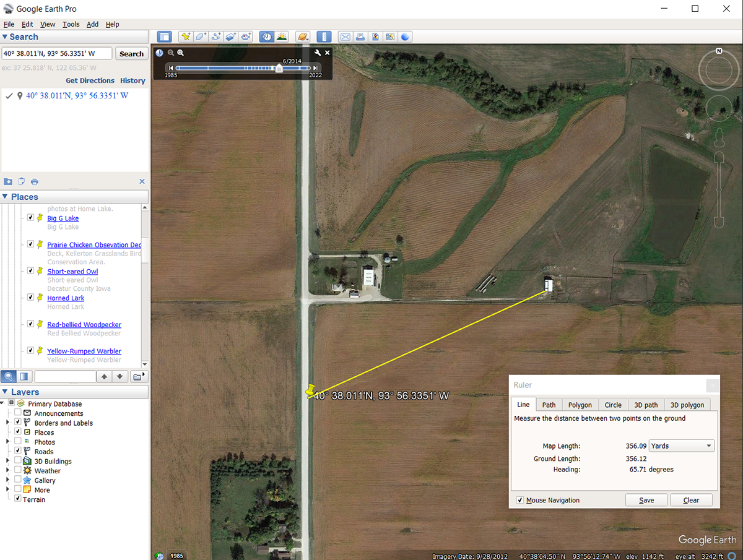Add a polygon from the toolbar

(x=201, y=37)
